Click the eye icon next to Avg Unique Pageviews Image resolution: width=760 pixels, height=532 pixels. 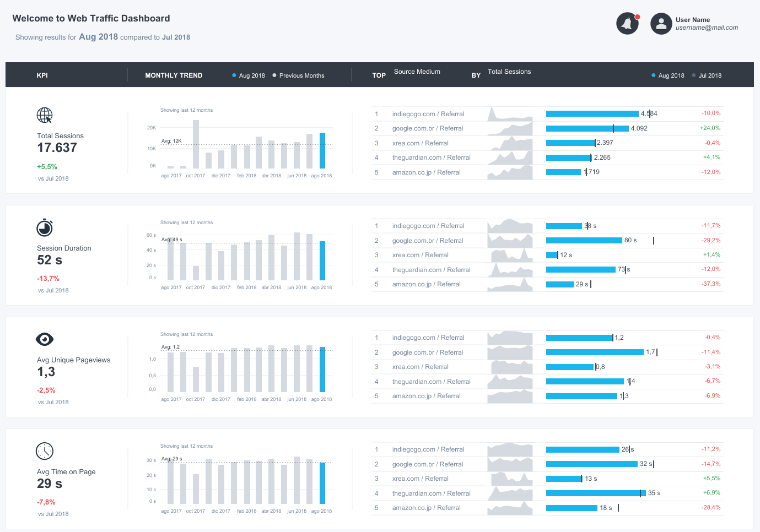45,339
